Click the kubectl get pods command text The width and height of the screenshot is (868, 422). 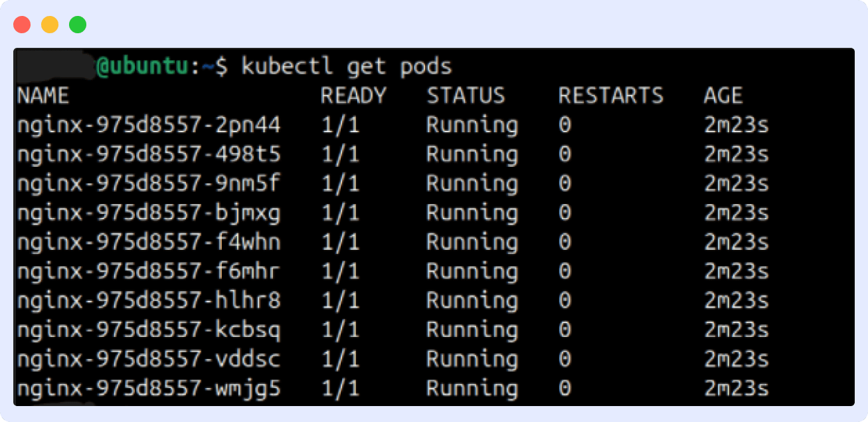[346, 66]
